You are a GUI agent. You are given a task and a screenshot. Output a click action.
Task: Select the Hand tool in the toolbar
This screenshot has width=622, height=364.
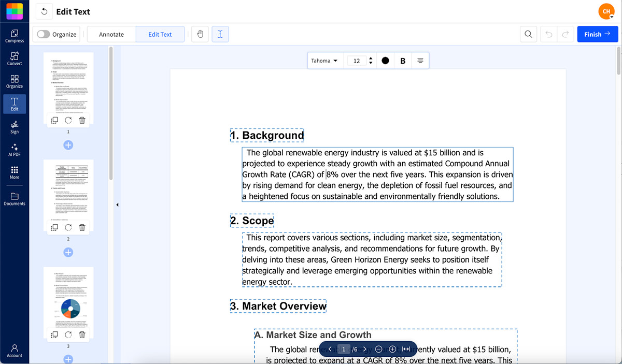click(x=200, y=34)
